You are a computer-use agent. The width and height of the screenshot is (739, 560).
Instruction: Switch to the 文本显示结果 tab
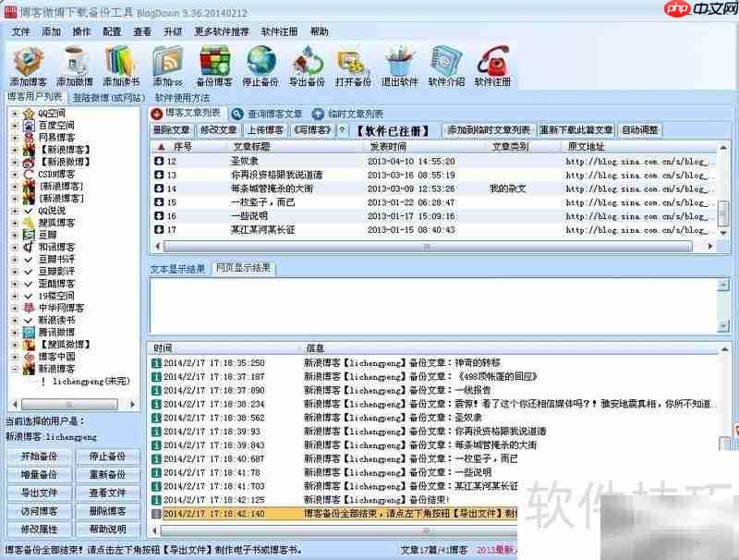pos(177,269)
